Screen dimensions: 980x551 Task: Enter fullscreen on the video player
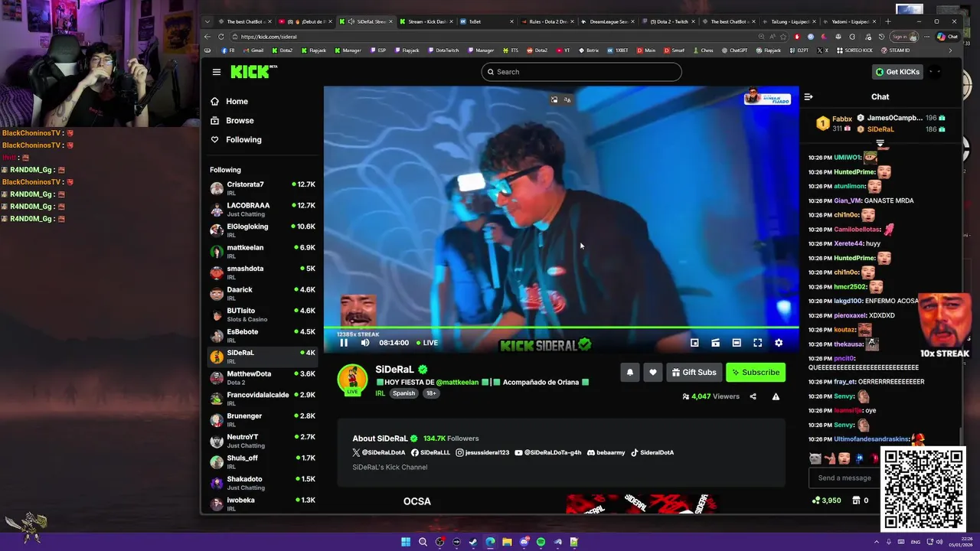click(x=757, y=343)
